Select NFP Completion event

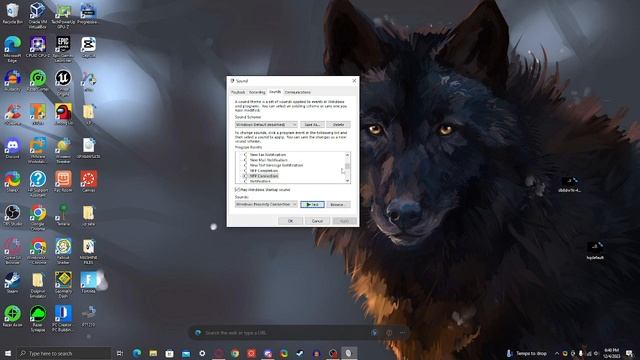point(264,171)
